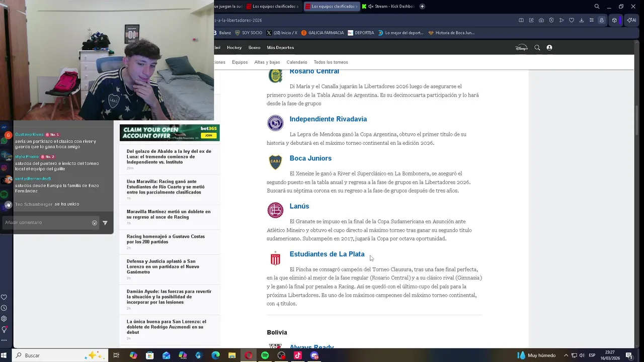The image size is (644, 362).
Task: Open Independiente Rivadavia team link
Action: point(328,119)
